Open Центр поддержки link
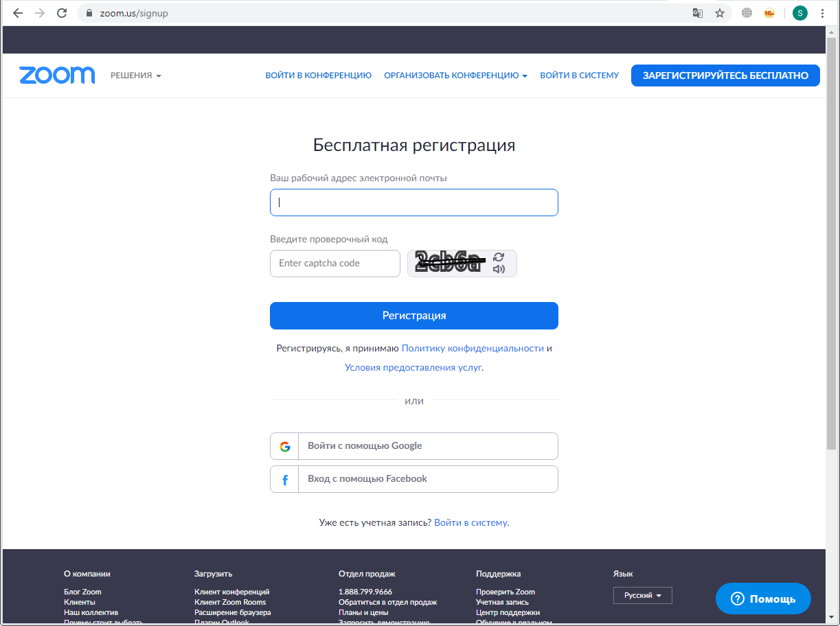The height and width of the screenshot is (626, 840). pyautogui.click(x=508, y=612)
